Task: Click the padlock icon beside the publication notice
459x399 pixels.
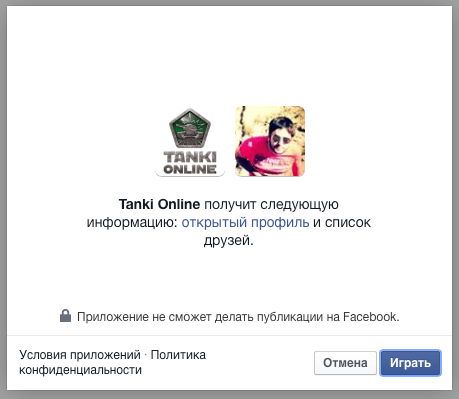Action: coord(65,316)
